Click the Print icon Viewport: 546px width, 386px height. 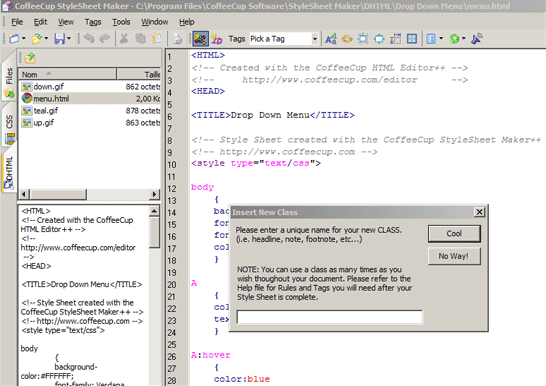[177, 39]
